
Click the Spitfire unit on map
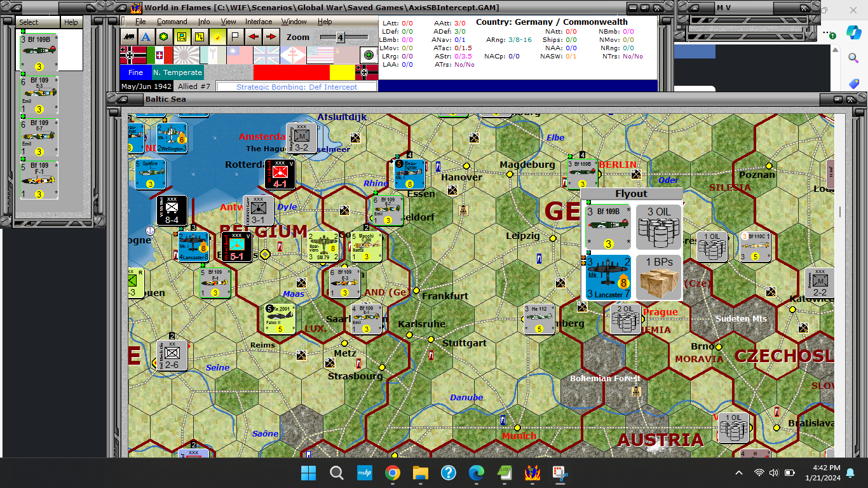150,174
